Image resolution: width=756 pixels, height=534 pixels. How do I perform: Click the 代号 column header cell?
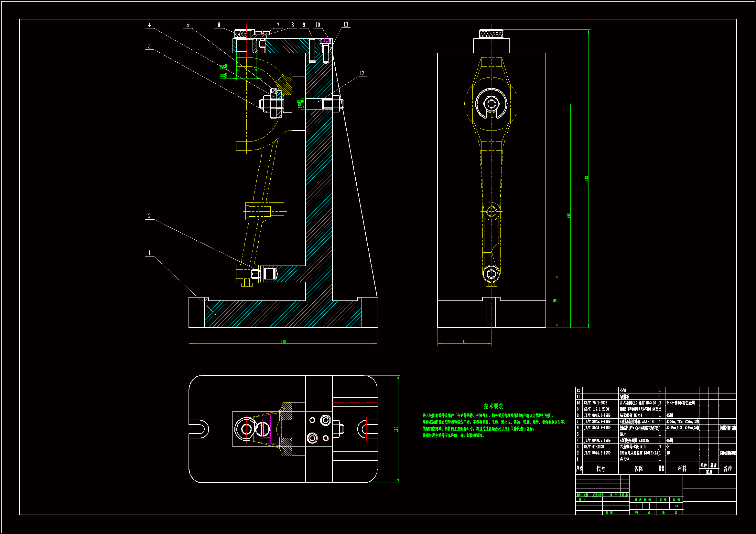(x=600, y=468)
